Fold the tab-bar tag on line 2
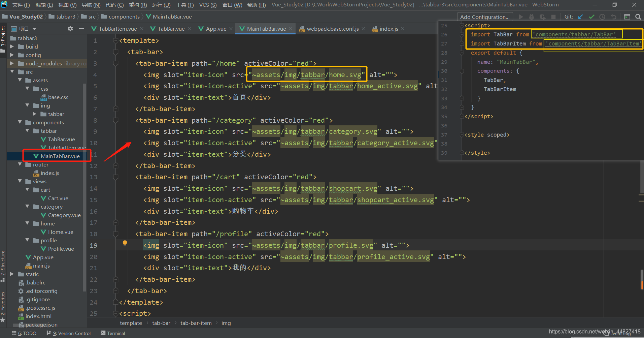Screen dimensions: 644x338 coord(116,52)
